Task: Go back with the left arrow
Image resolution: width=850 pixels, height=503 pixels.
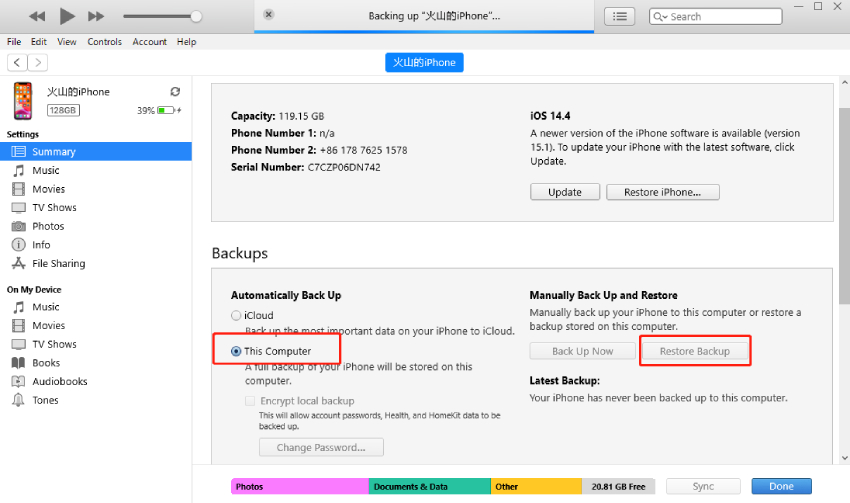Action: pos(17,62)
